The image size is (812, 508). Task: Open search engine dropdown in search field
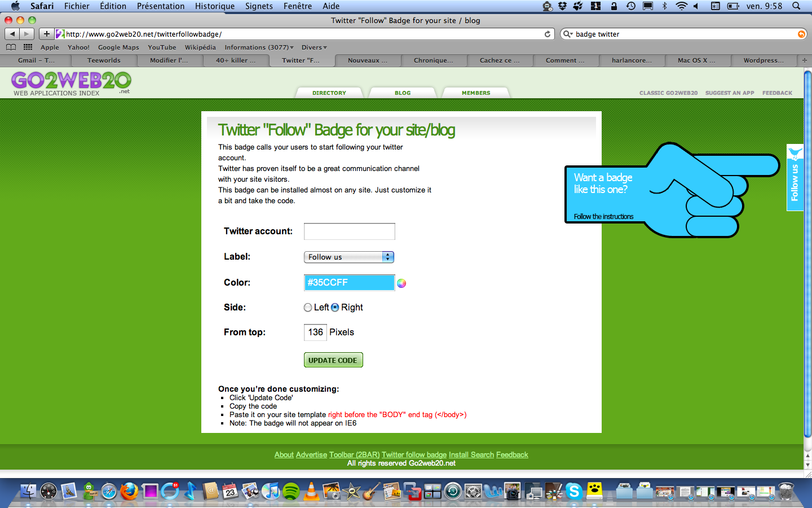[x=567, y=34]
